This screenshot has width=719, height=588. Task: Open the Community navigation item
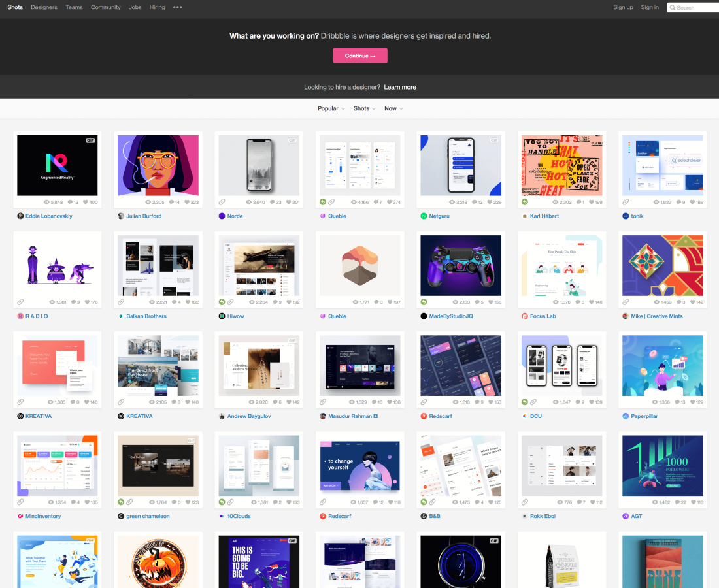tap(105, 7)
